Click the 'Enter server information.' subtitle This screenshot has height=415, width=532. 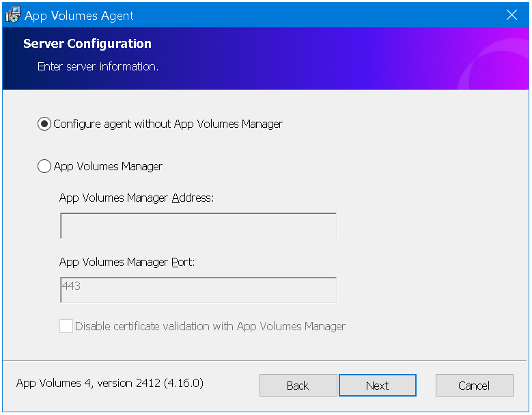point(98,66)
